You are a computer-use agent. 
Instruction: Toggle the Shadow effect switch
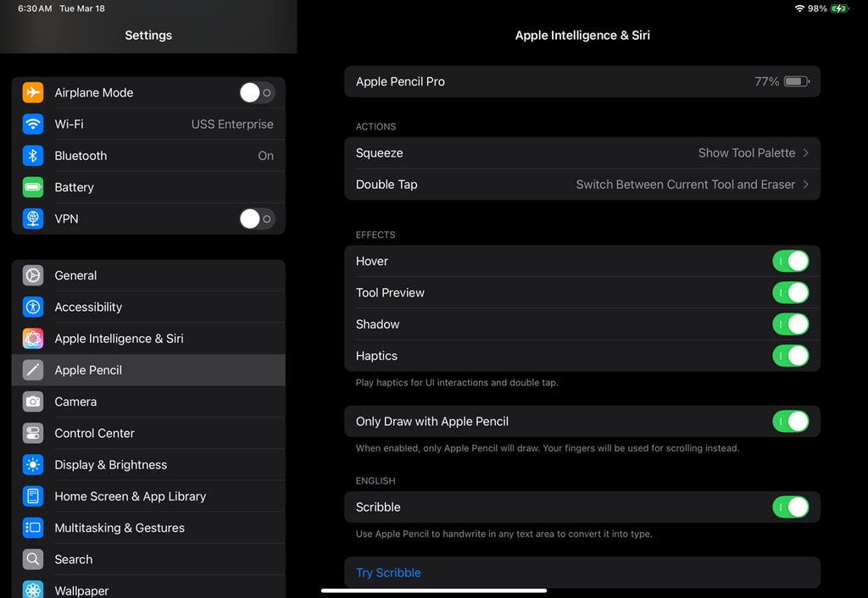click(791, 324)
